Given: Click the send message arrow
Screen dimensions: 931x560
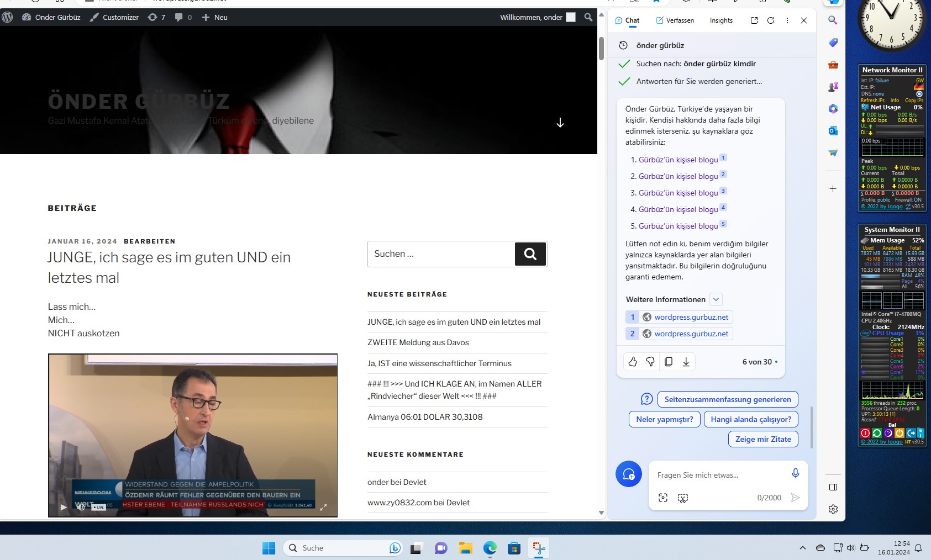Looking at the screenshot, I should tap(795, 498).
